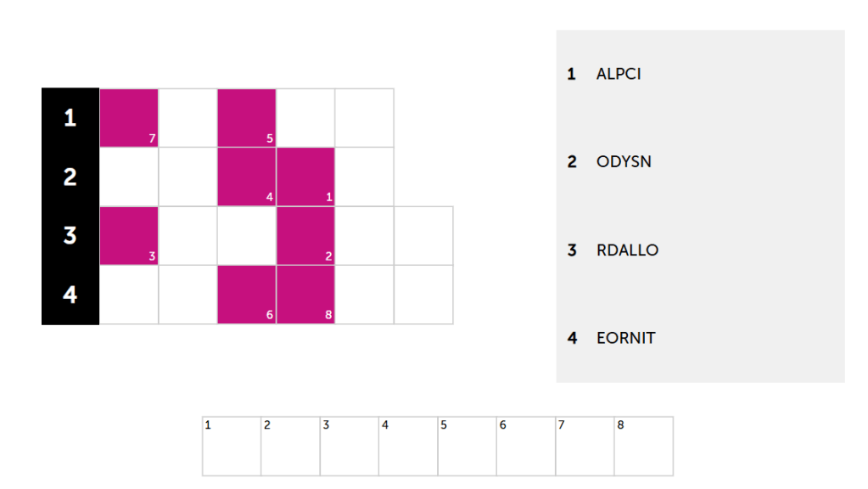
Task: Select the pink cell numbered 1
Action: pos(305,177)
